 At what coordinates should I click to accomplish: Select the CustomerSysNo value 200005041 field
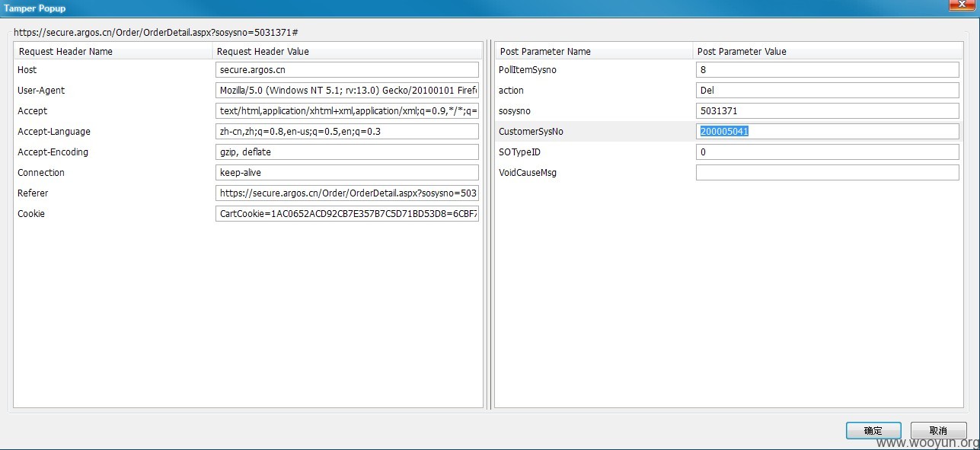coord(828,132)
